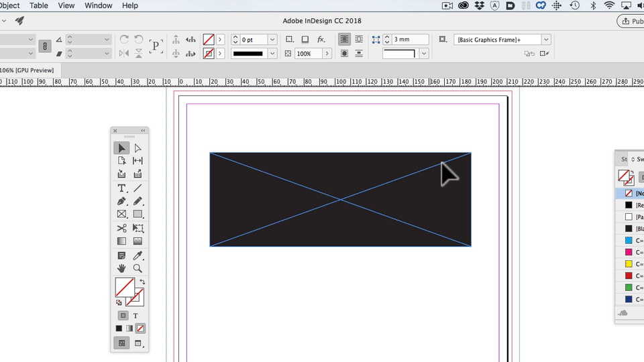
Task: Pick the Content Collector tool
Action: pos(121,174)
